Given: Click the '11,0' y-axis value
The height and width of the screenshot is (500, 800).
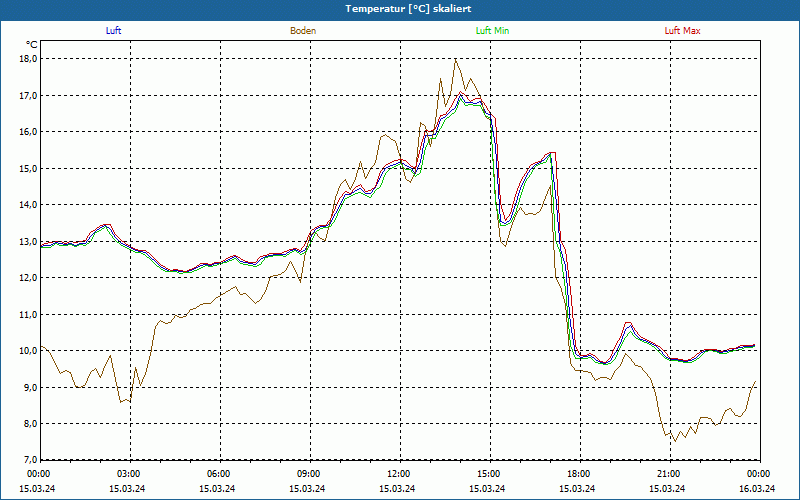Looking at the screenshot, I should coord(30,314).
